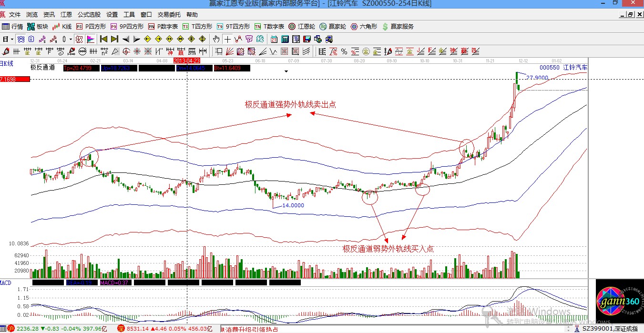This screenshot has width=644, height=333.
Task: Open the 板块 sectors view
Action: click(38, 27)
